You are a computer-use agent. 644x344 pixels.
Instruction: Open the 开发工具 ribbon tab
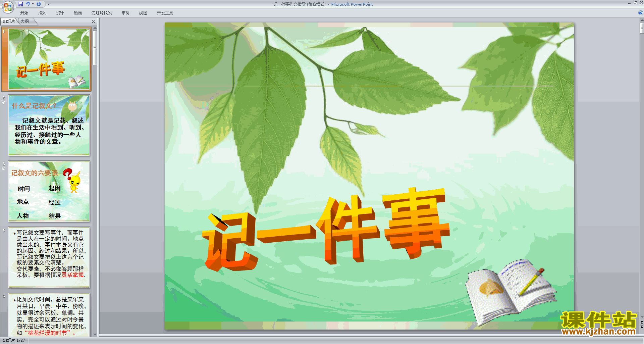click(x=165, y=13)
